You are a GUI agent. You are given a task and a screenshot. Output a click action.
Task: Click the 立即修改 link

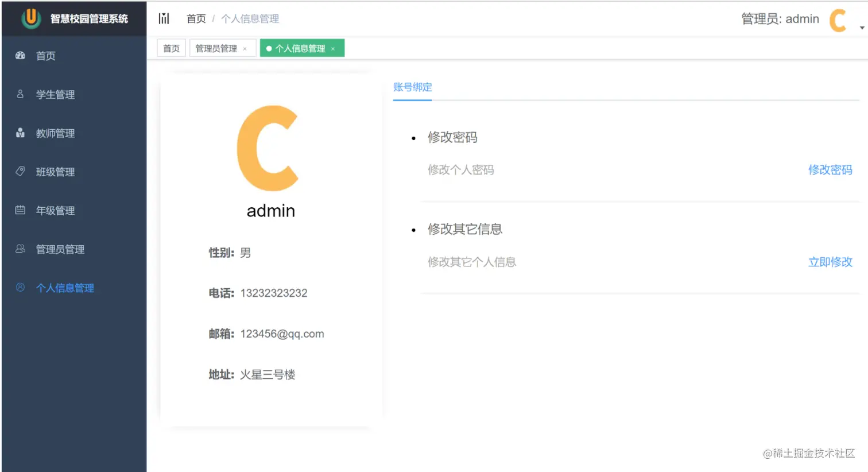(830, 262)
